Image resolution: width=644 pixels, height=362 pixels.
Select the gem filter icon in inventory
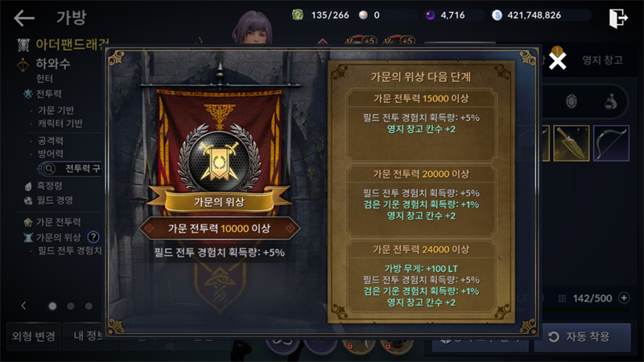pyautogui.click(x=571, y=101)
